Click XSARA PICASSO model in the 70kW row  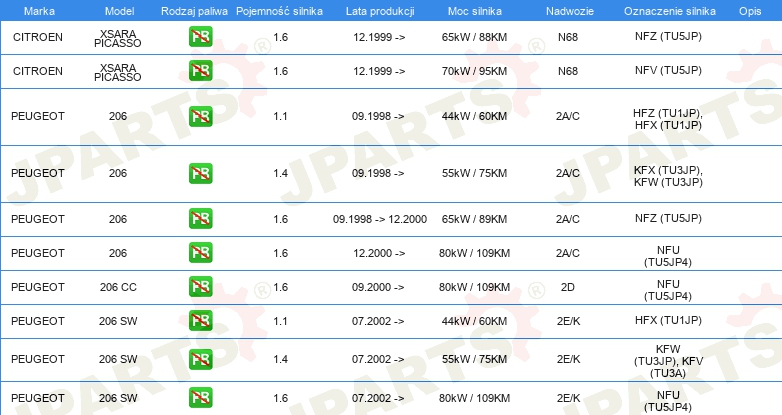coord(118,72)
